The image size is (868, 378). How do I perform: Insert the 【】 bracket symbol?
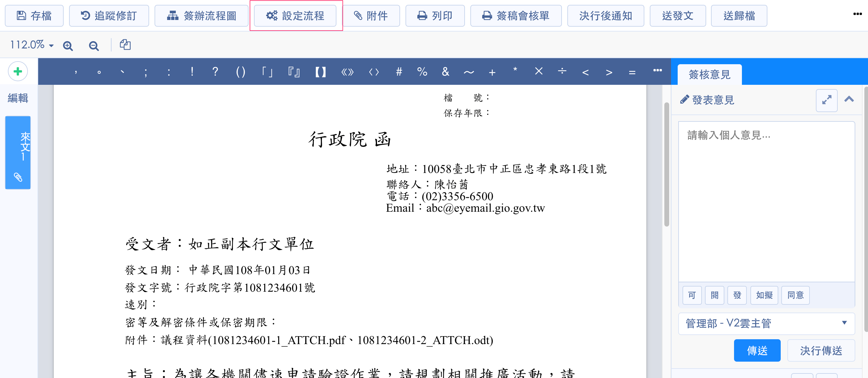[320, 72]
